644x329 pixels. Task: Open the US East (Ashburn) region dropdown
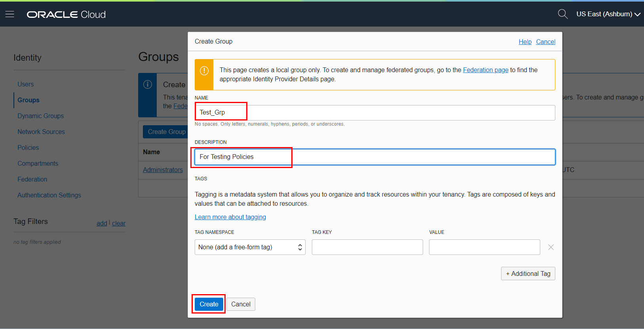[608, 14]
